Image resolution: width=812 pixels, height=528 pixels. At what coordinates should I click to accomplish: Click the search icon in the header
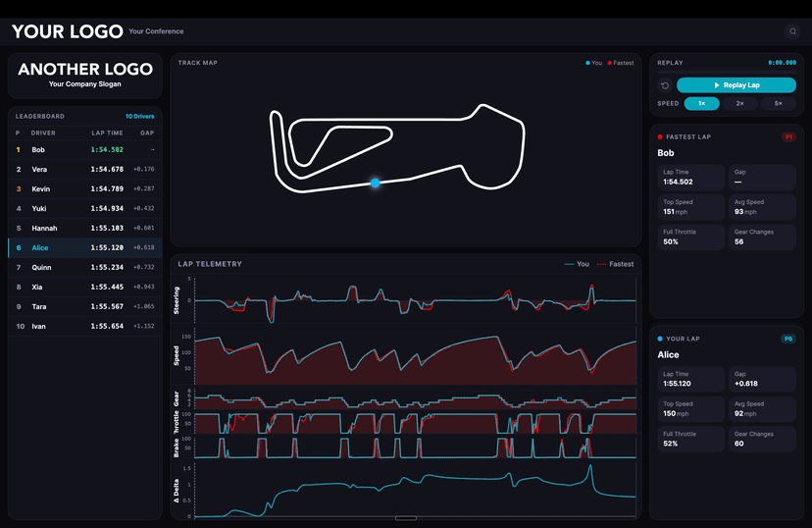pos(791,31)
